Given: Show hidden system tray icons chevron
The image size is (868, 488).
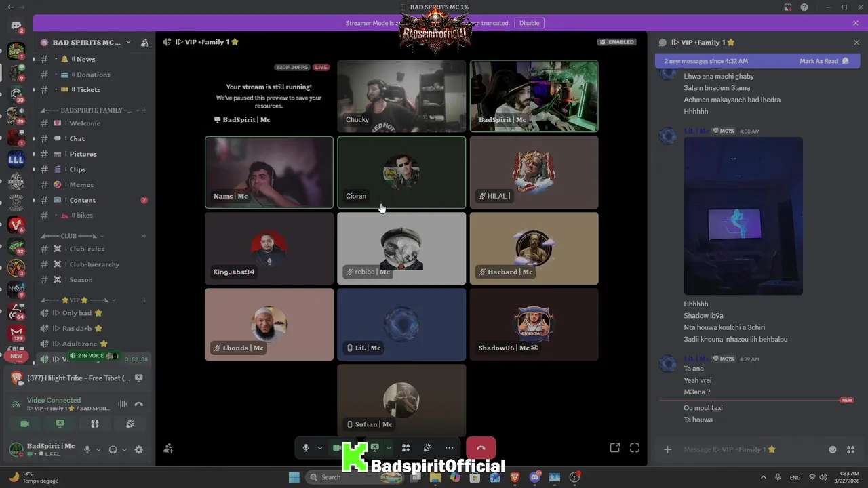Looking at the screenshot, I should 763,477.
